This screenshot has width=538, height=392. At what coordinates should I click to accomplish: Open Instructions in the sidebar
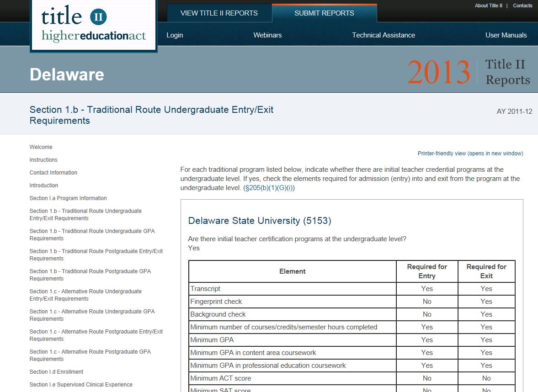pos(43,160)
